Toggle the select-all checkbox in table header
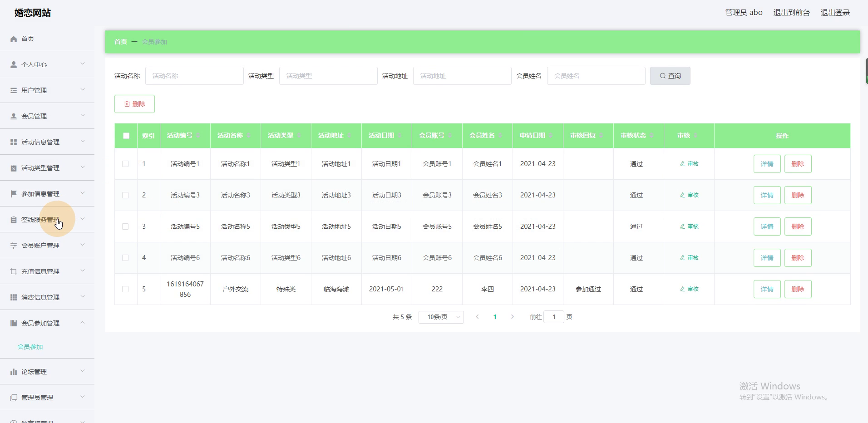Viewport: 868px width, 423px height. [126, 136]
